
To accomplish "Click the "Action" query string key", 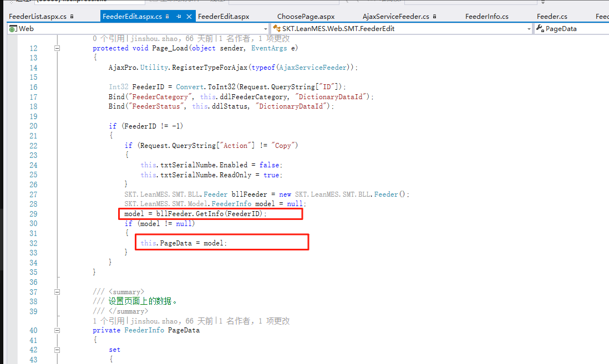I will click(x=235, y=146).
